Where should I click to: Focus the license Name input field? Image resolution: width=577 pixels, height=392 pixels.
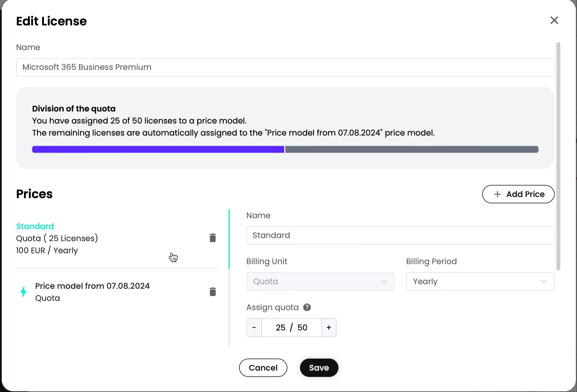coord(285,67)
